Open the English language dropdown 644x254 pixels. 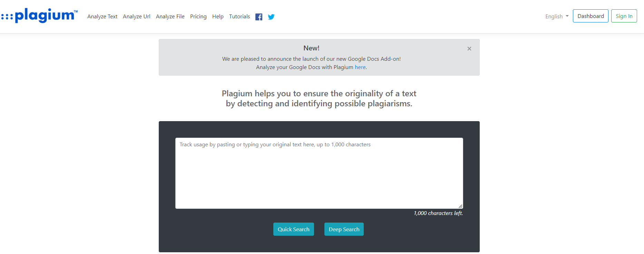click(x=554, y=16)
